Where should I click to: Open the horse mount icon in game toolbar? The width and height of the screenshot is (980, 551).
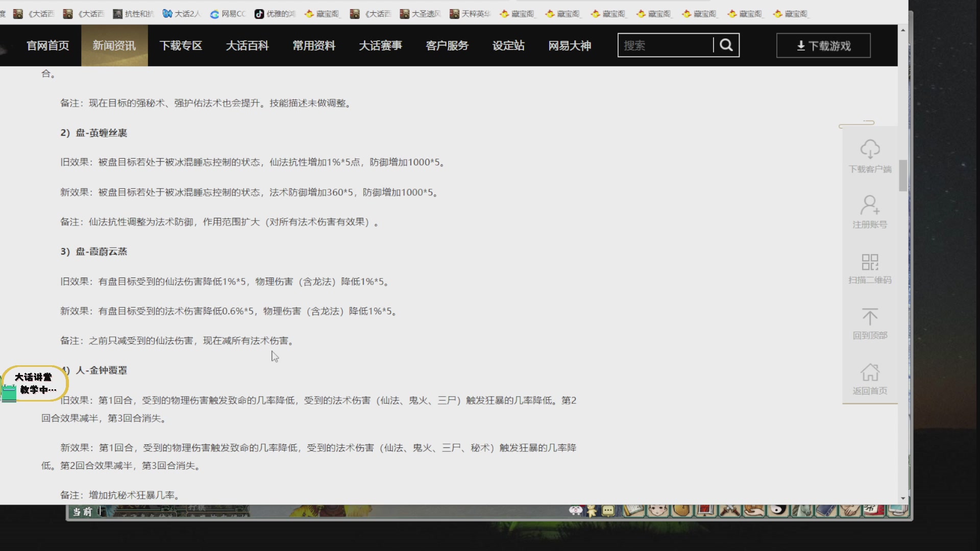click(x=803, y=511)
